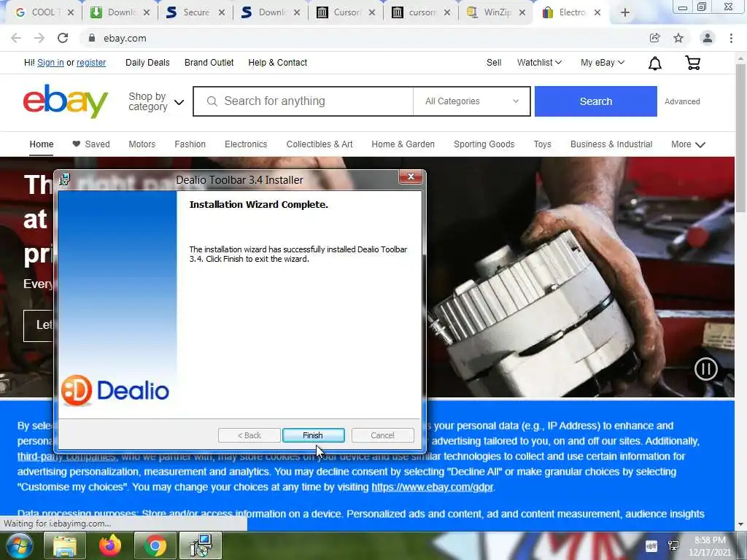Click the lock icon beside ebay.com
The image size is (747, 560).
[x=92, y=38]
